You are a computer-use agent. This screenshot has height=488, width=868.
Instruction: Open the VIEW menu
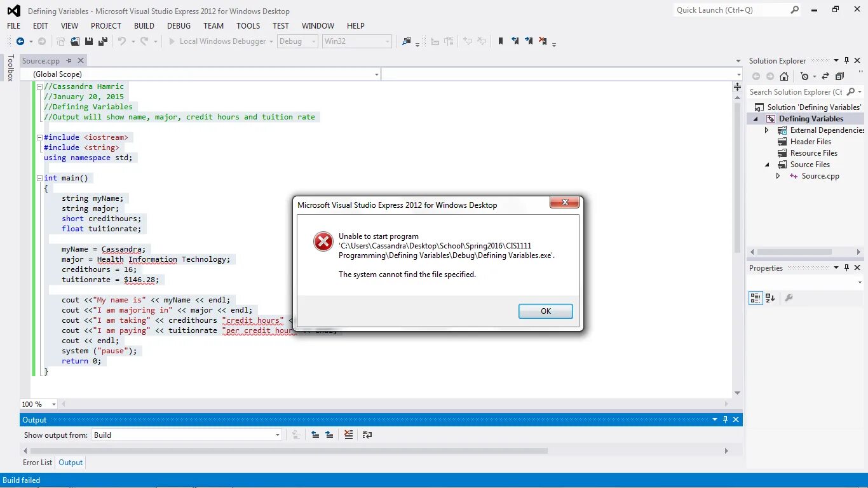69,26
